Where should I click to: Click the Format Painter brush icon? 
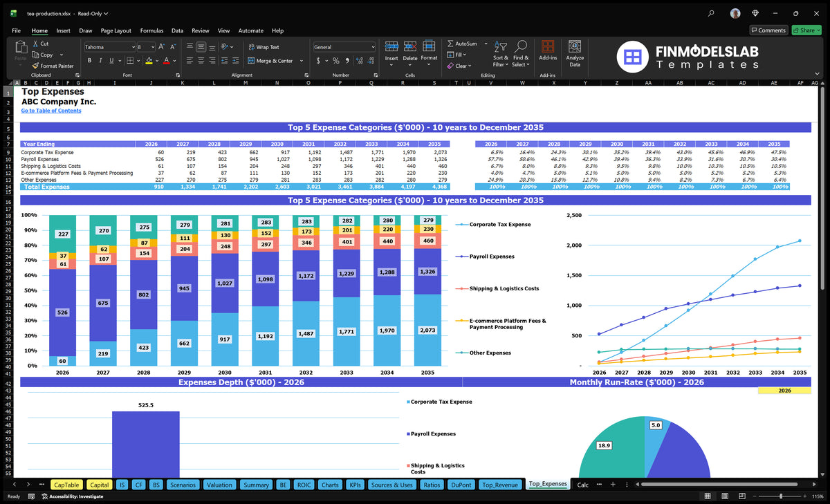click(x=35, y=66)
